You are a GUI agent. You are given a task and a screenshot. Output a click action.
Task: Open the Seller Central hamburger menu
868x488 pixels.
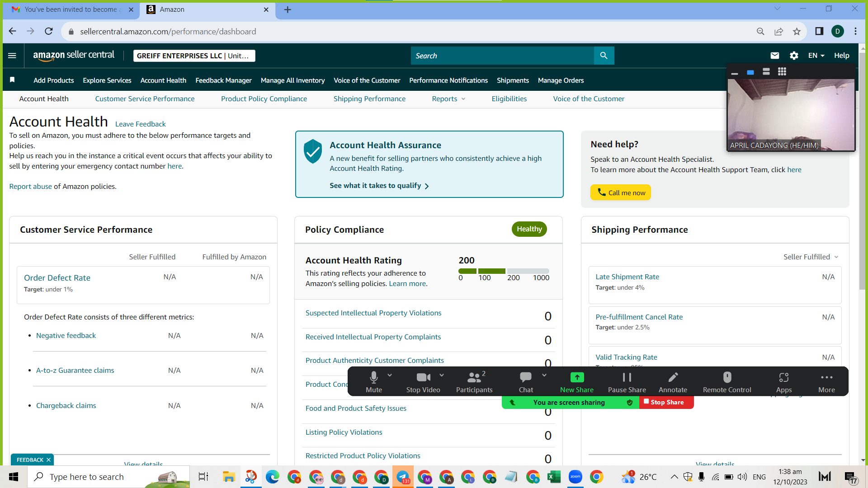pyautogui.click(x=12, y=56)
